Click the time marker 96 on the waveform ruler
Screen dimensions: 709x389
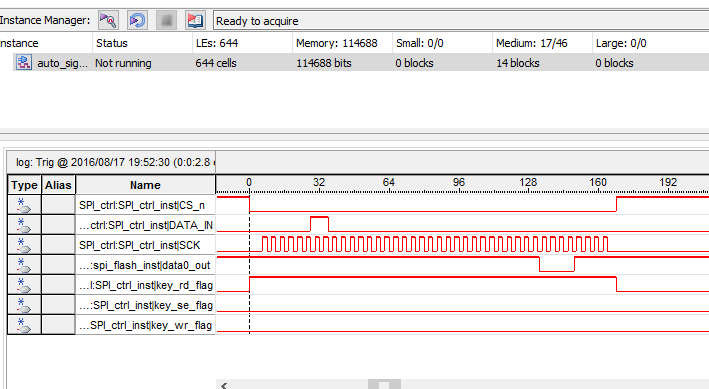[x=458, y=182]
